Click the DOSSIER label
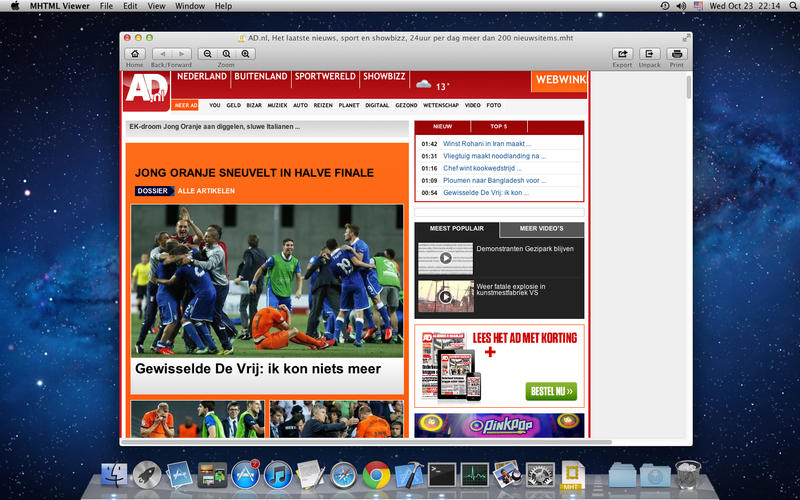 tap(153, 191)
